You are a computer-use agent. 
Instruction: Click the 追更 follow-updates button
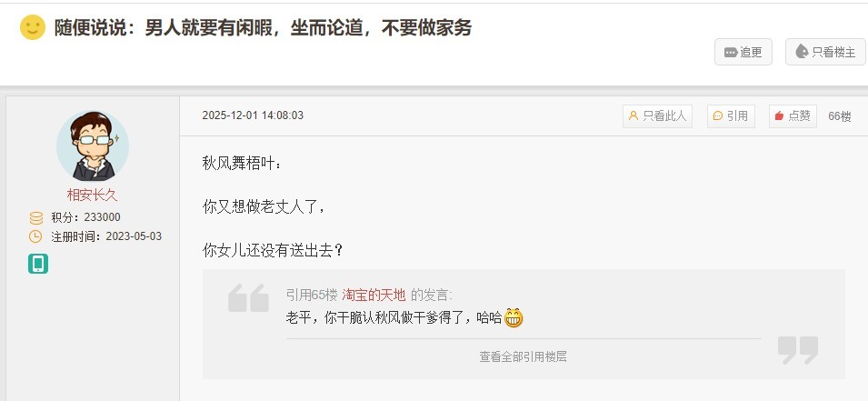click(x=743, y=52)
